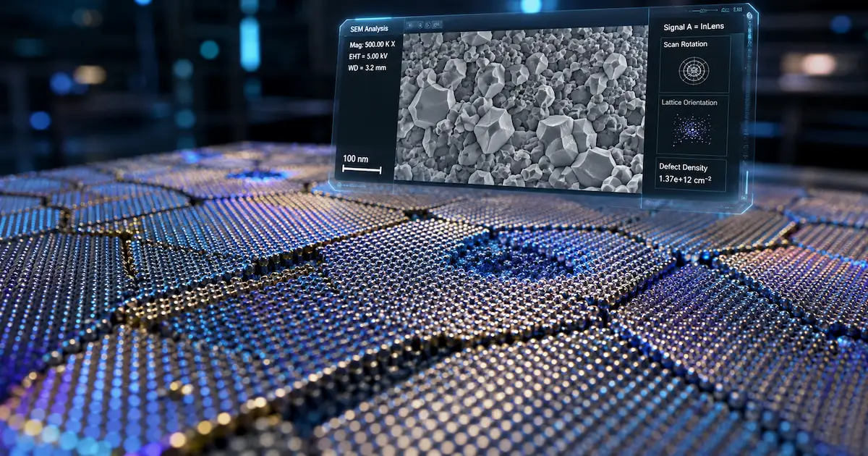Click the WD = 3.2 mm reading
Viewport: 868px width, 456px height.
click(368, 69)
